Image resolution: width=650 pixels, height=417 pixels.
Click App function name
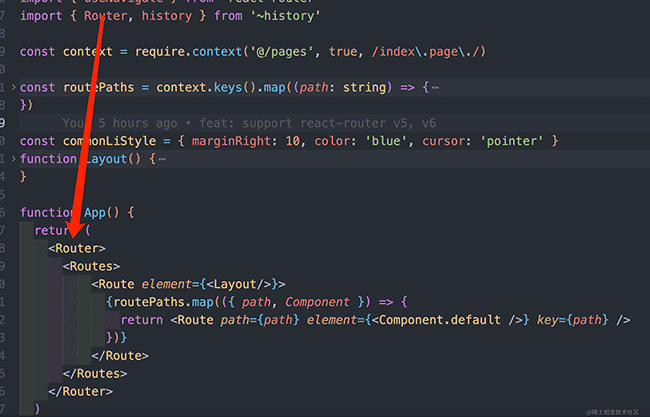[95, 213]
